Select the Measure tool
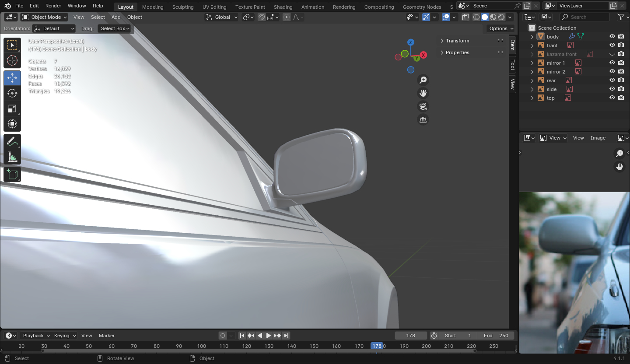This screenshot has width=630, height=364. coord(12,157)
